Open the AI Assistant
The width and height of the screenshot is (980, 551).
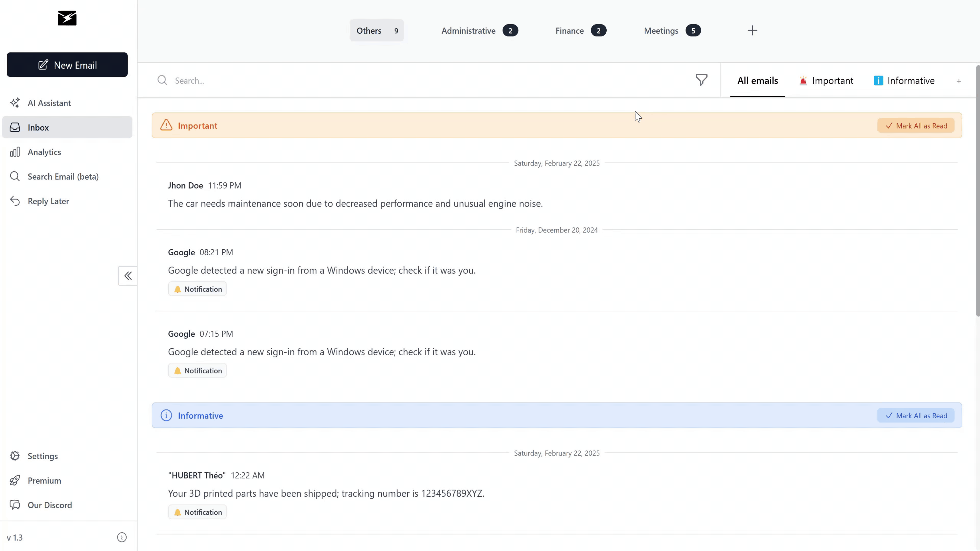point(49,103)
